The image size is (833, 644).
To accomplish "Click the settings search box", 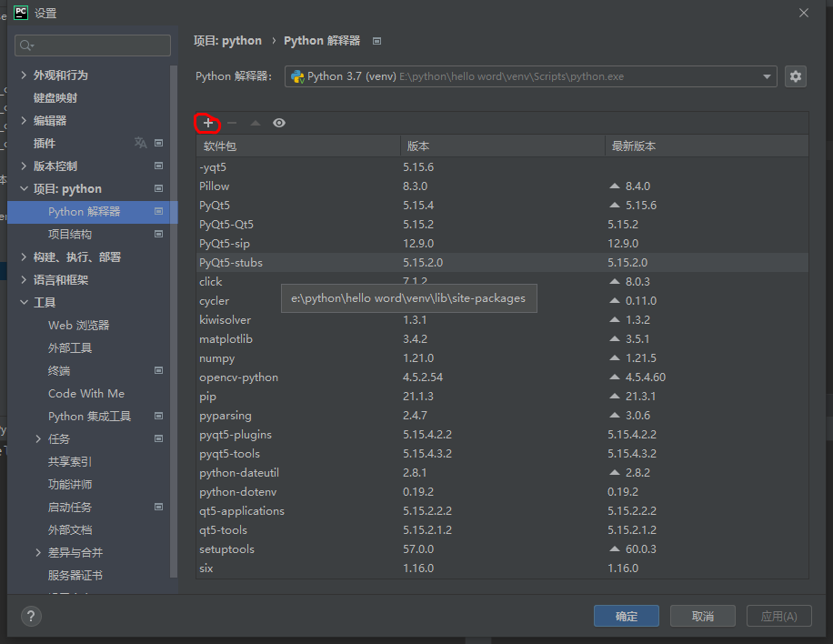I will (92, 45).
